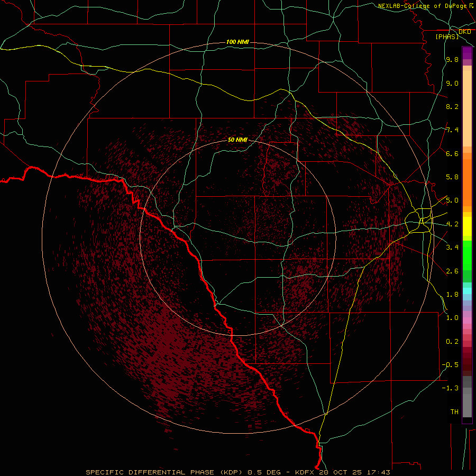Image resolution: width=476 pixels, height=476 pixels.
Task: Click the Specific Differential Phase KDFX caption
Action: (x=238, y=472)
